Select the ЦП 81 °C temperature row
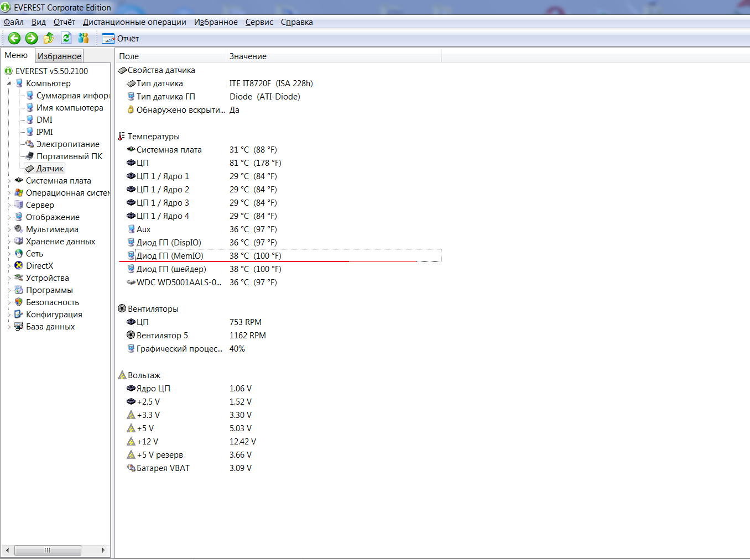Image resolution: width=750 pixels, height=560 pixels. coord(279,163)
